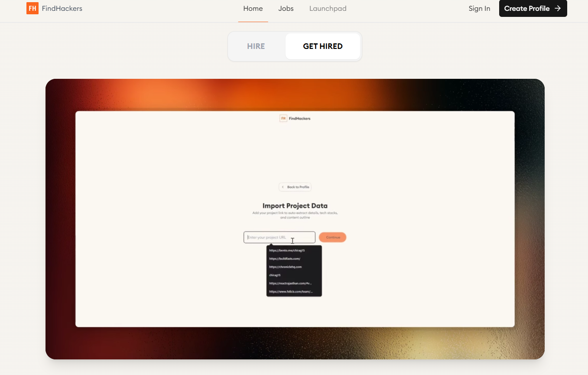Click the arrow icon on Create Profile
Screen dimensions: 588x375
558,9
